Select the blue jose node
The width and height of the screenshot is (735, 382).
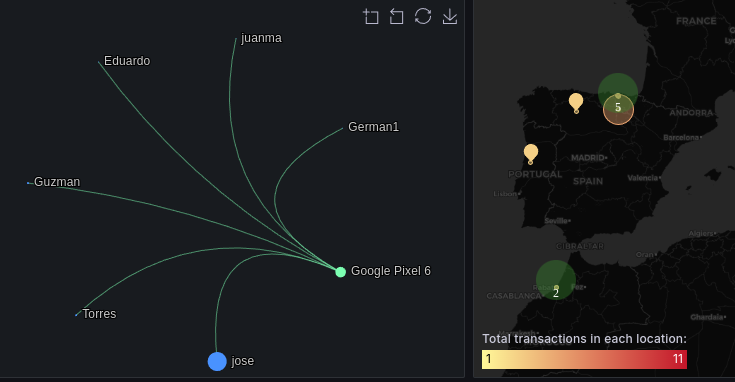pos(217,361)
